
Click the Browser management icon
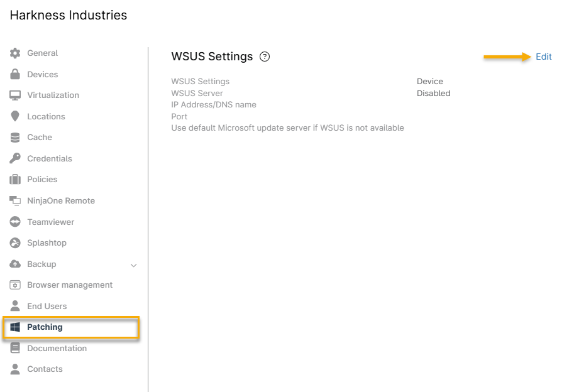(15, 285)
